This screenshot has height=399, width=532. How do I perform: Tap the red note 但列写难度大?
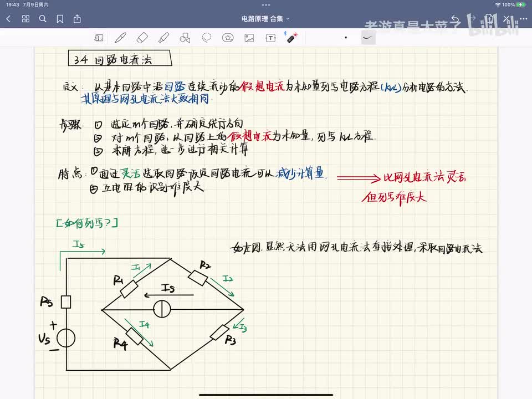(x=394, y=197)
